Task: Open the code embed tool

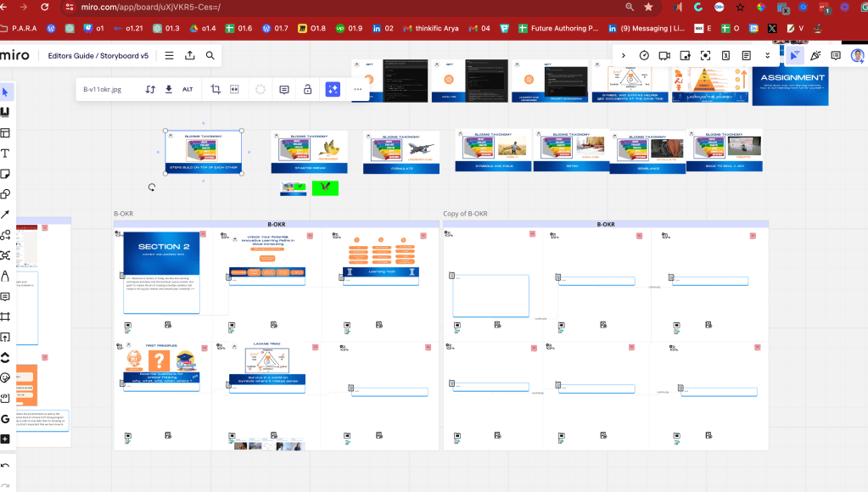Action: [5, 398]
